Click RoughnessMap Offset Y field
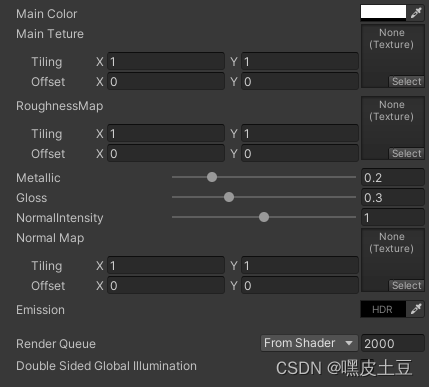Image resolution: width=429 pixels, height=387 pixels. [x=300, y=153]
